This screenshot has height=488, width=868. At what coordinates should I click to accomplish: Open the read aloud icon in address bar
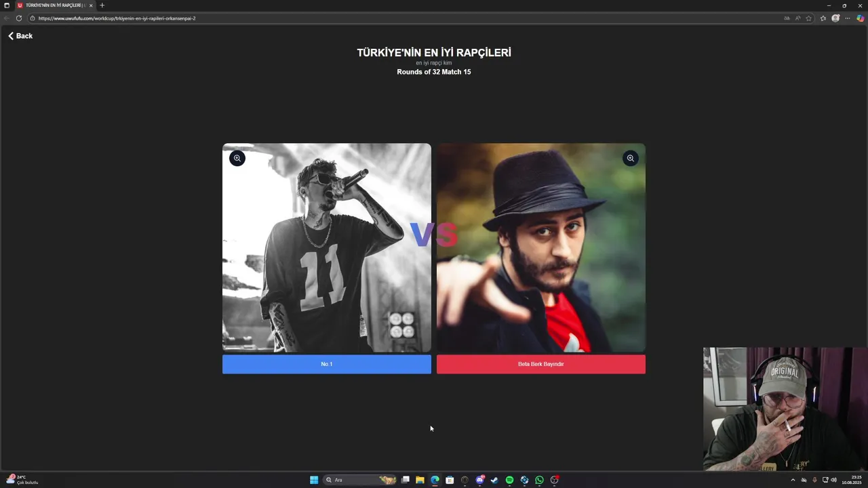click(x=797, y=18)
